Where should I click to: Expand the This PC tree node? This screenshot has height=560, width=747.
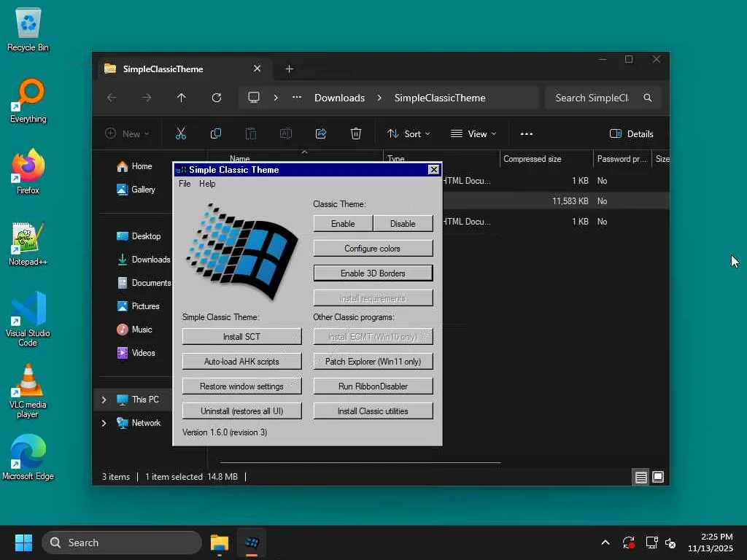104,400
